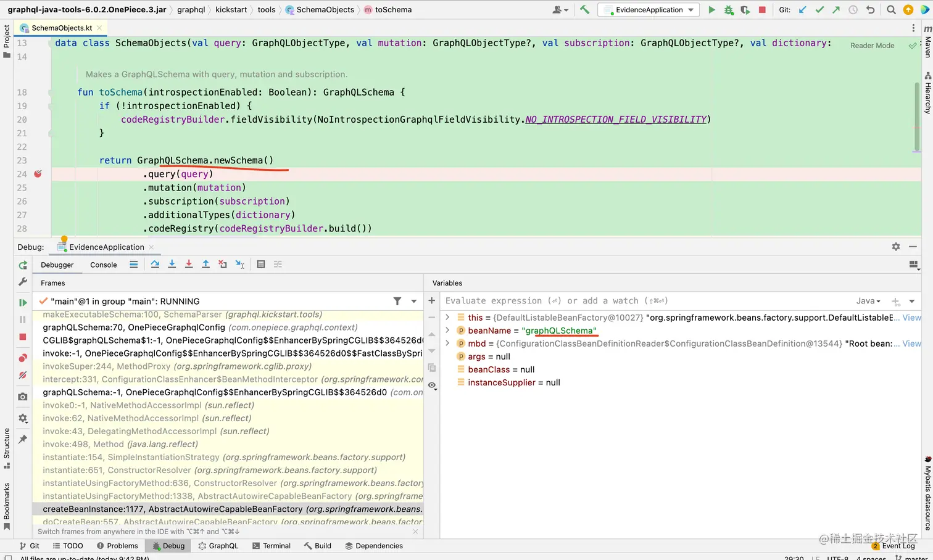Viewport: 933px width, 560px height.
Task: Stop the app using the top red square
Action: [762, 10]
